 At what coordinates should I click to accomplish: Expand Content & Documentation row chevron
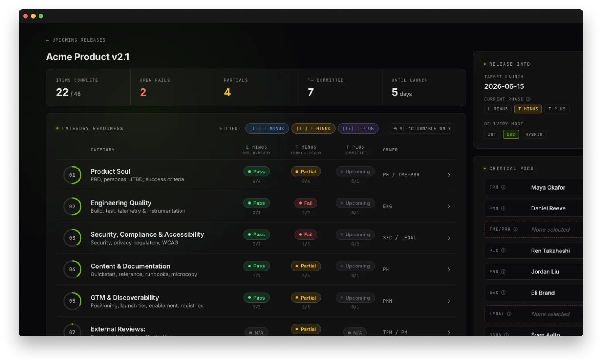[449, 269]
